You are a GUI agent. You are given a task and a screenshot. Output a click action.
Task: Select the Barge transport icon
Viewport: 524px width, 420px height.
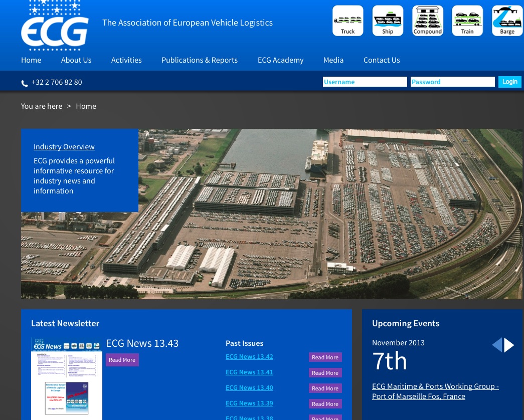click(x=507, y=21)
